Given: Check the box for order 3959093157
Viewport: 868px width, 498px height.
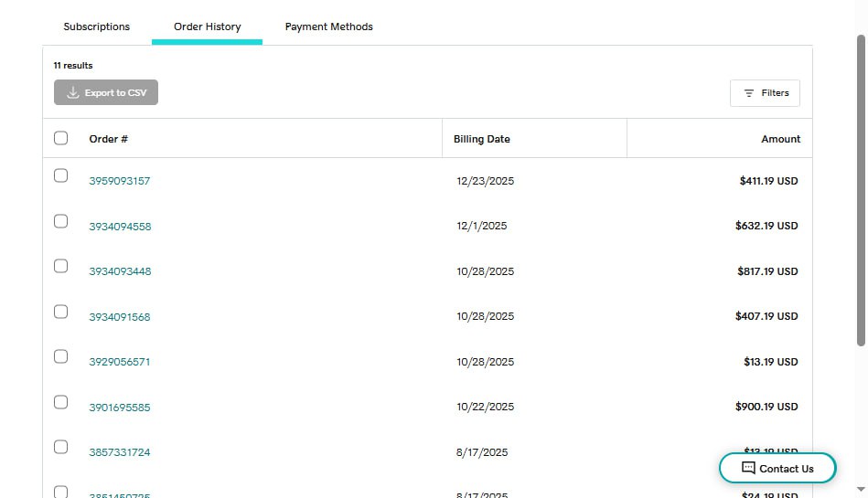Looking at the screenshot, I should [x=61, y=175].
